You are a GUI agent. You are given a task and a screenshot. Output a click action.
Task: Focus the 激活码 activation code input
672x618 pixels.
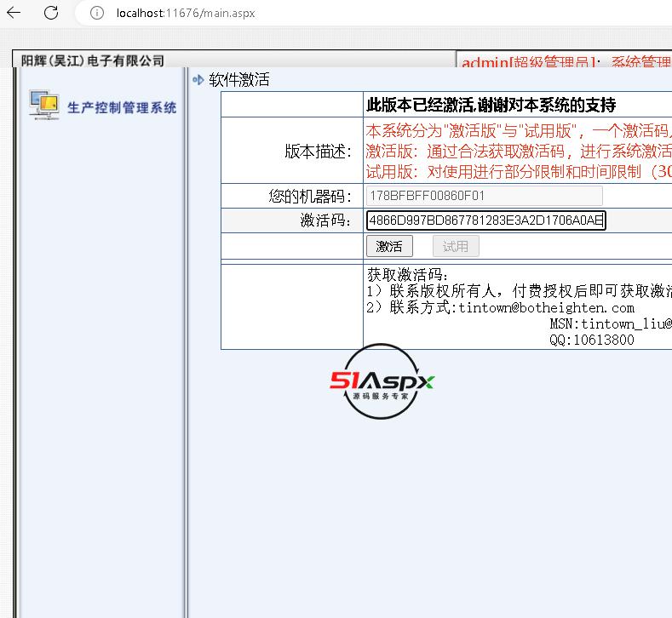[x=486, y=220]
